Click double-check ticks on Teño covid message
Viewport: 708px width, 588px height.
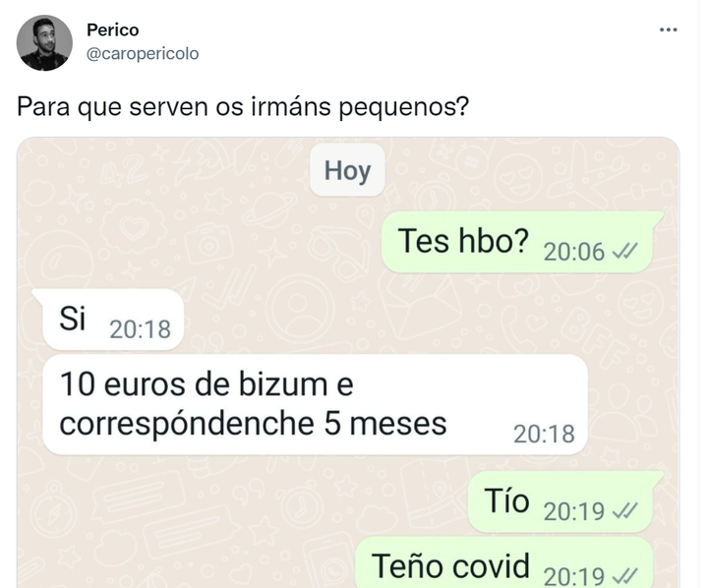click(x=624, y=576)
